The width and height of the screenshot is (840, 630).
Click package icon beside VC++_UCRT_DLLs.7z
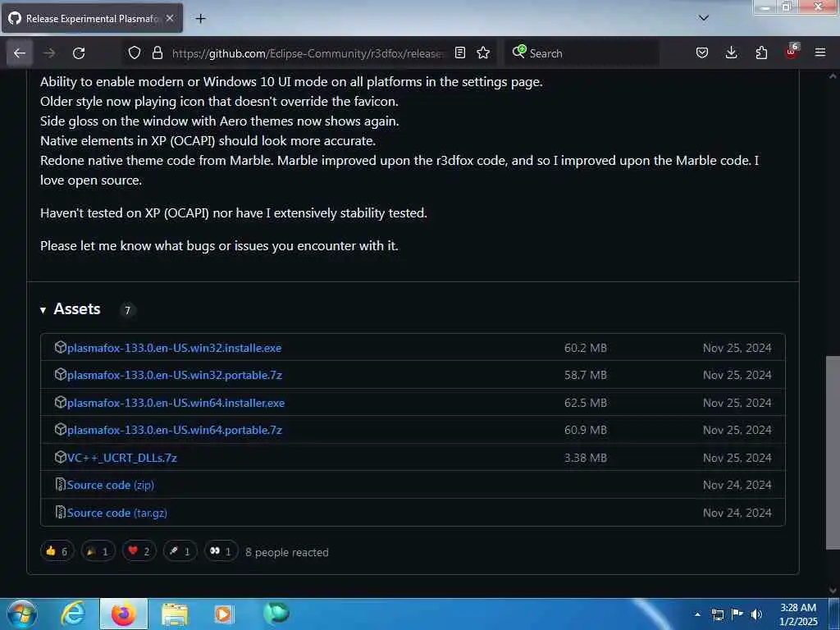(61, 457)
